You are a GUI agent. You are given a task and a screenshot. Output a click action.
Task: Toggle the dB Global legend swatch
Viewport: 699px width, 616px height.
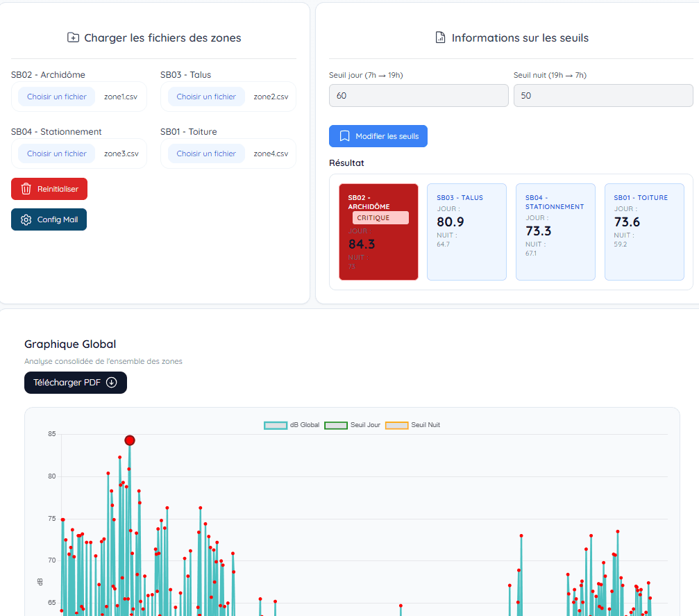tap(276, 425)
